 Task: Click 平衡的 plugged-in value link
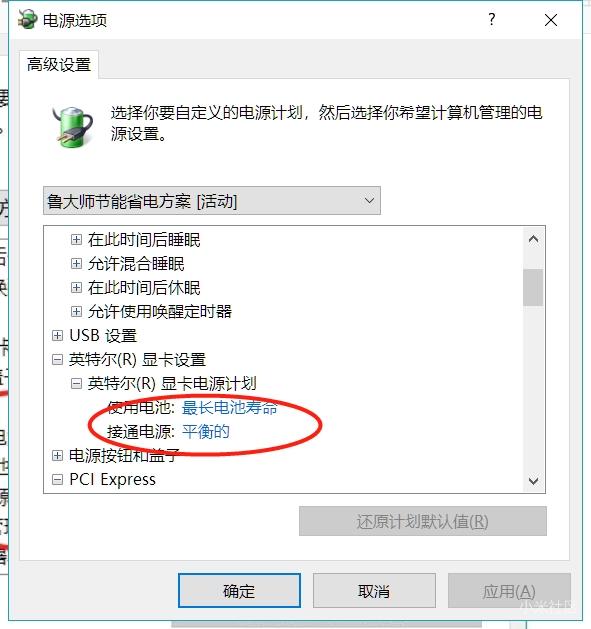coord(206,432)
